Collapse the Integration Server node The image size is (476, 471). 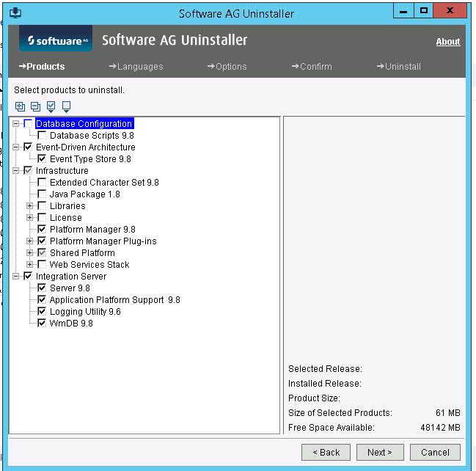coord(16,277)
